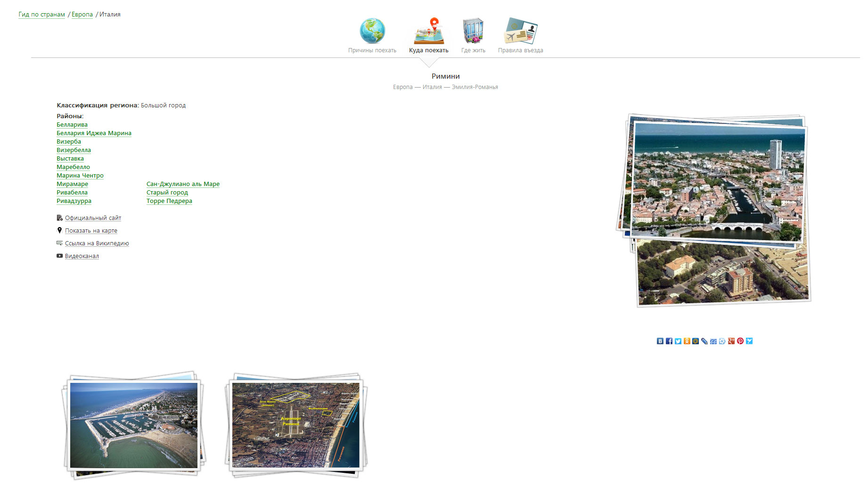This screenshot has height=494, width=868.
Task: Click the globe icon above Причины поехать
Action: pos(372,31)
